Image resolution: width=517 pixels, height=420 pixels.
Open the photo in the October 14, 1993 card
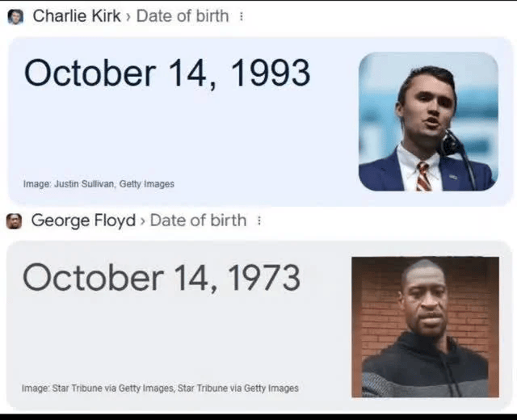tap(427, 121)
